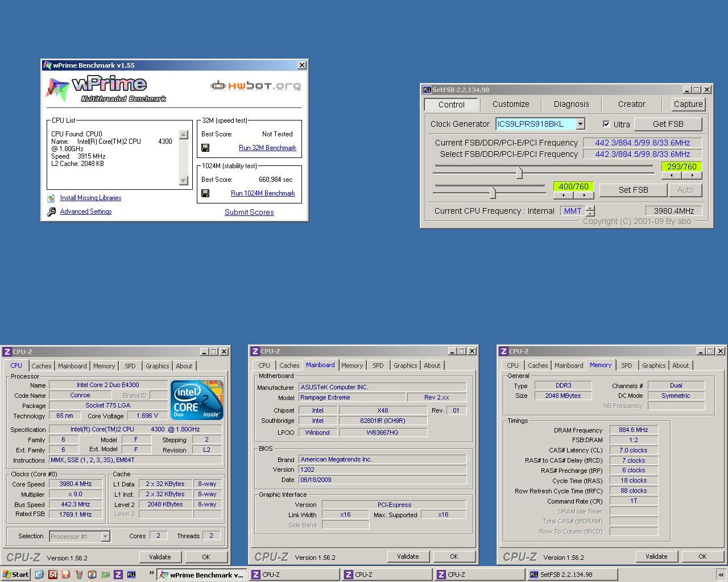Viewport: 728px width, 582px height.
Task: Open the Capture tab in SetFSB
Action: pyautogui.click(x=688, y=104)
